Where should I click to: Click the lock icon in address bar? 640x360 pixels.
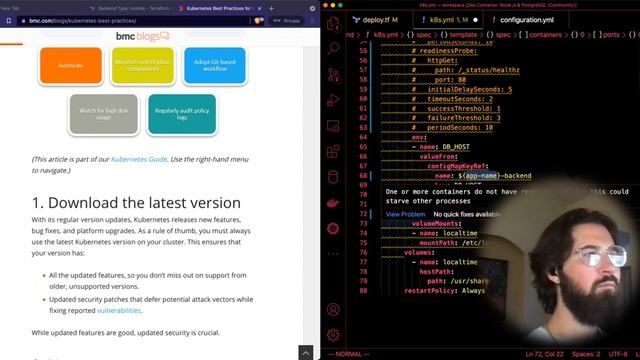click(24, 20)
